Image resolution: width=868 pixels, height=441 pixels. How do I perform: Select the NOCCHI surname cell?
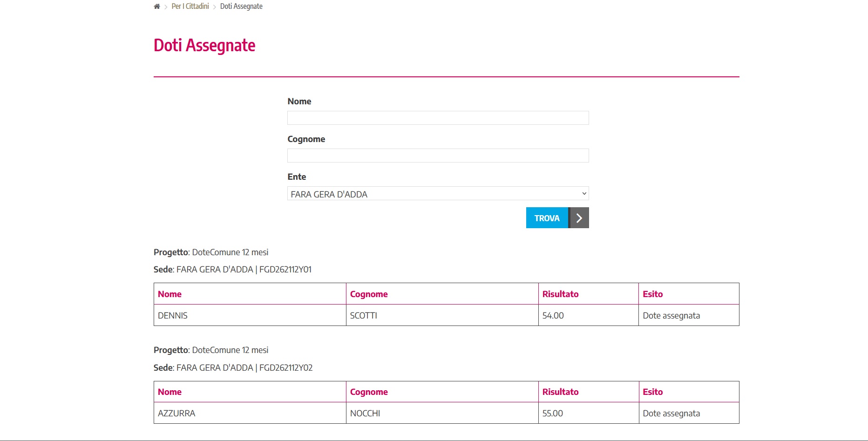tap(365, 414)
